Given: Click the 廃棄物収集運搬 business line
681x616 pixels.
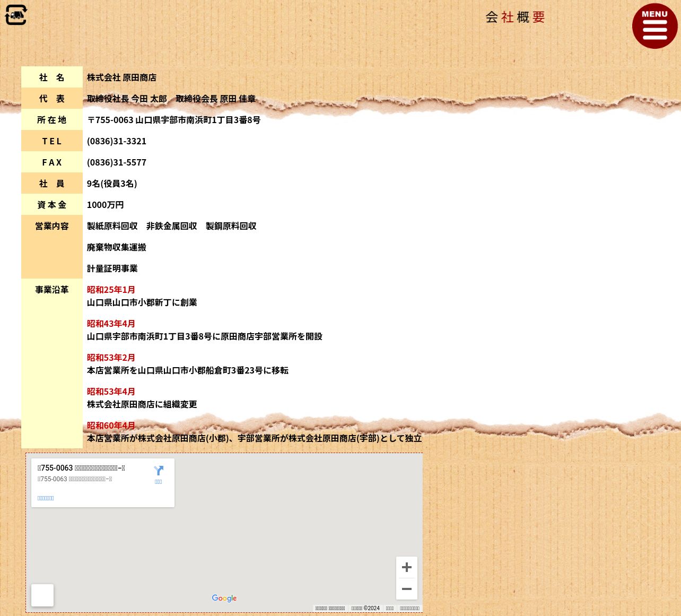Looking at the screenshot, I should point(117,247).
